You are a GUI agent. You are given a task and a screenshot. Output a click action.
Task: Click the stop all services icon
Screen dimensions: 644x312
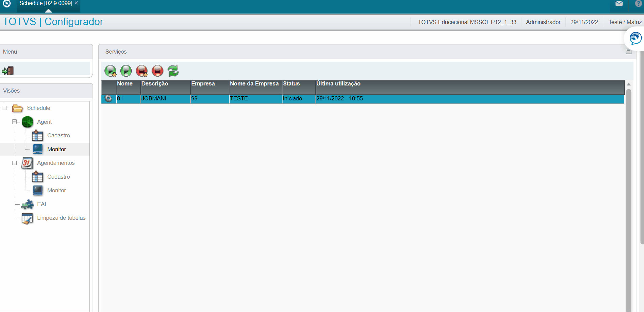point(142,71)
